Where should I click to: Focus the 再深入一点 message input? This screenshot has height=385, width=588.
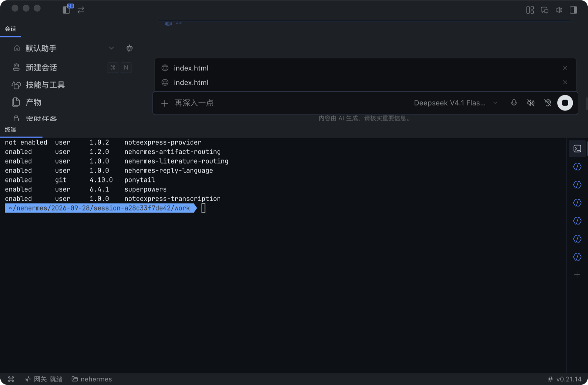[291, 103]
